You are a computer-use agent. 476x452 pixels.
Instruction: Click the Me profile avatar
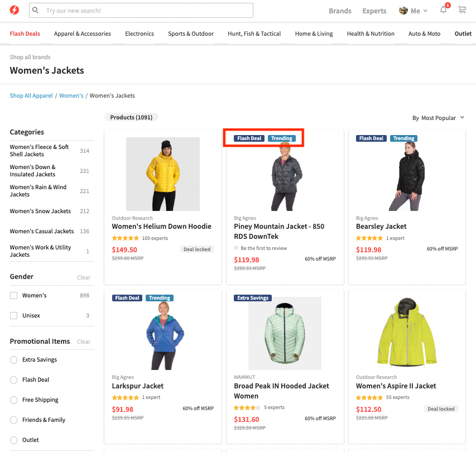point(403,11)
